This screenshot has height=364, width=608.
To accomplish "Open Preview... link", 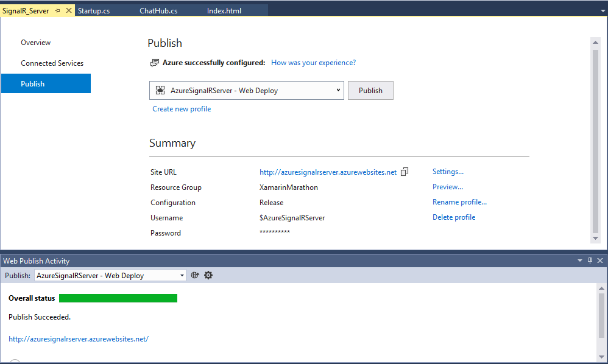I will 447,187.
